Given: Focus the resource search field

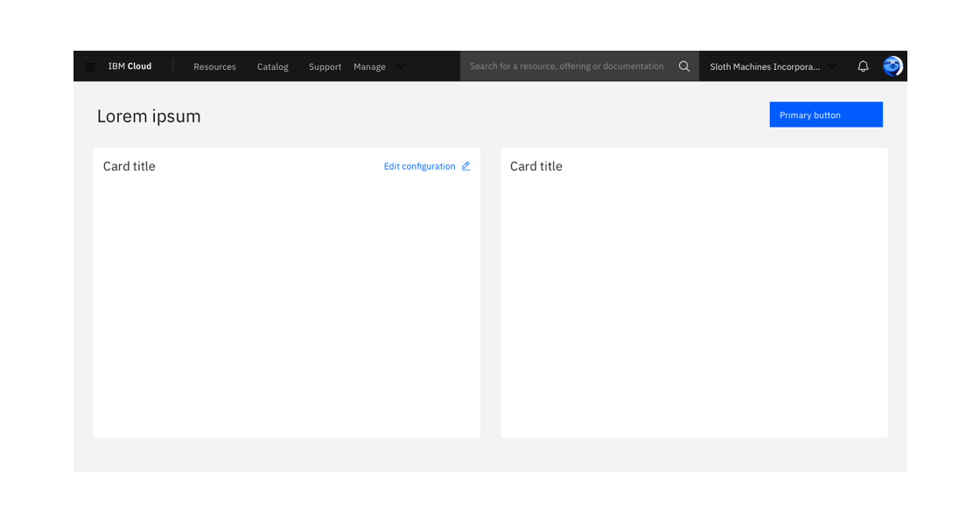Looking at the screenshot, I should point(566,66).
